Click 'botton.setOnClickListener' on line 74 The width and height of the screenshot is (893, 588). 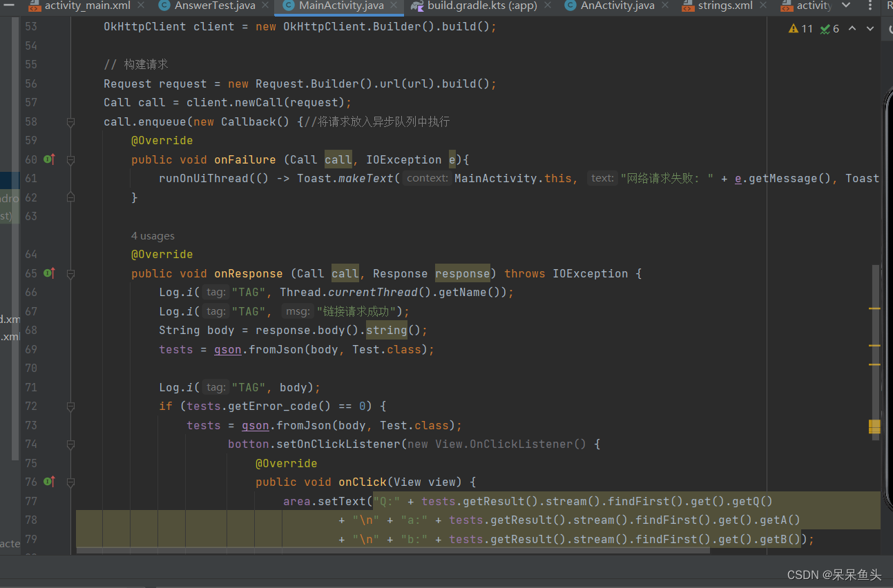point(314,444)
